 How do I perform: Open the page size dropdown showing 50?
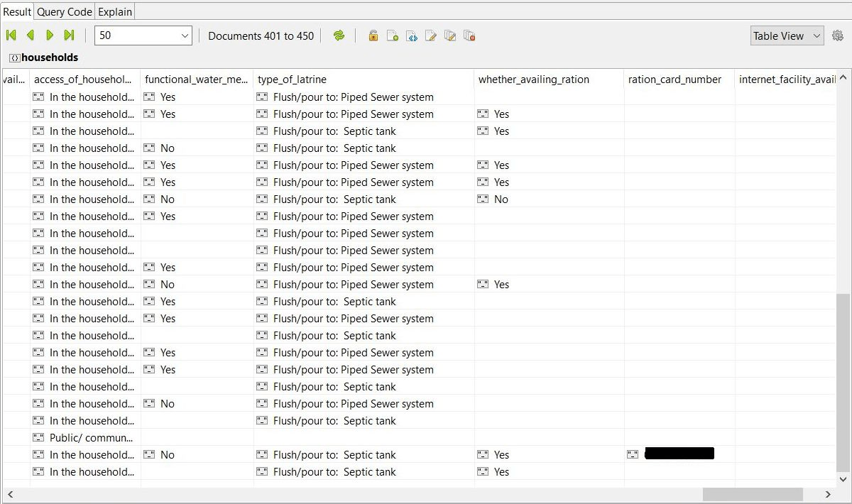tap(143, 35)
